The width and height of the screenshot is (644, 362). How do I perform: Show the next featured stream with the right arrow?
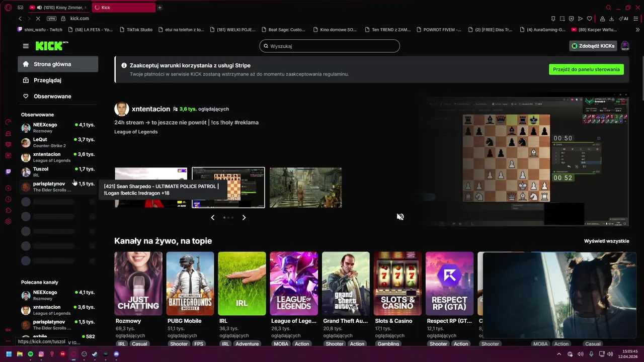click(244, 218)
